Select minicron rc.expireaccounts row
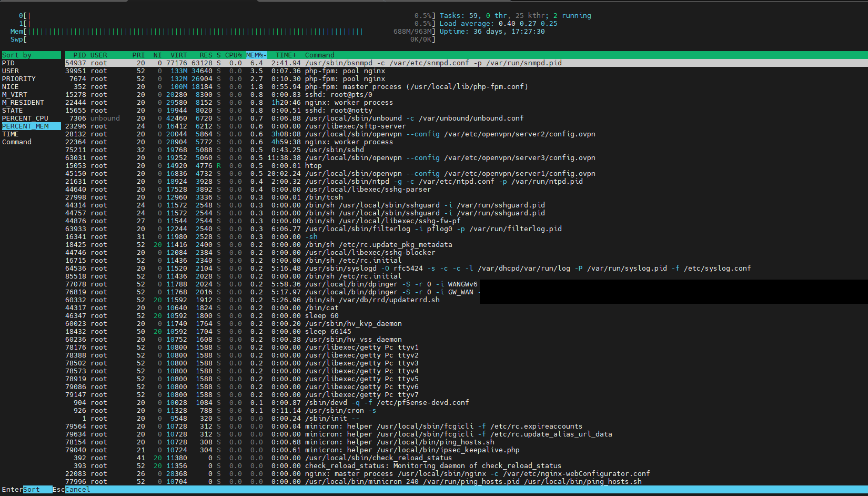The width and height of the screenshot is (868, 496). [x=466, y=426]
